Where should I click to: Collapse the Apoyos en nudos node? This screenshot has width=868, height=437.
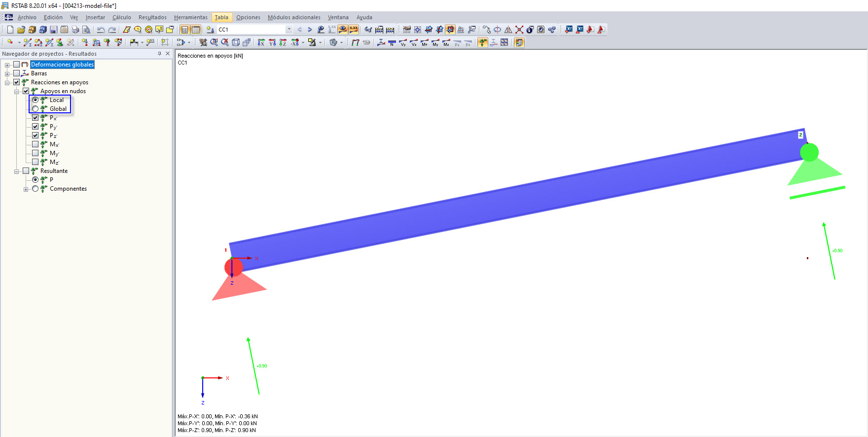coord(17,92)
